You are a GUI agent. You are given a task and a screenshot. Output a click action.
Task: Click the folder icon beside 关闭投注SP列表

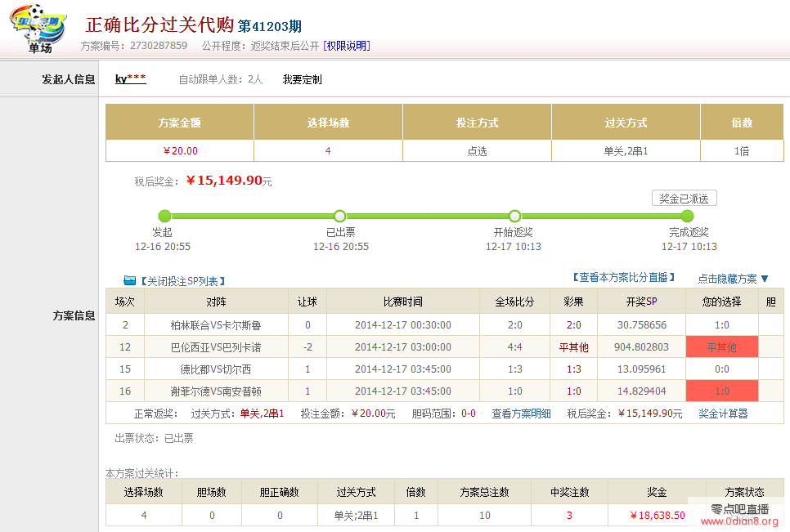point(130,280)
